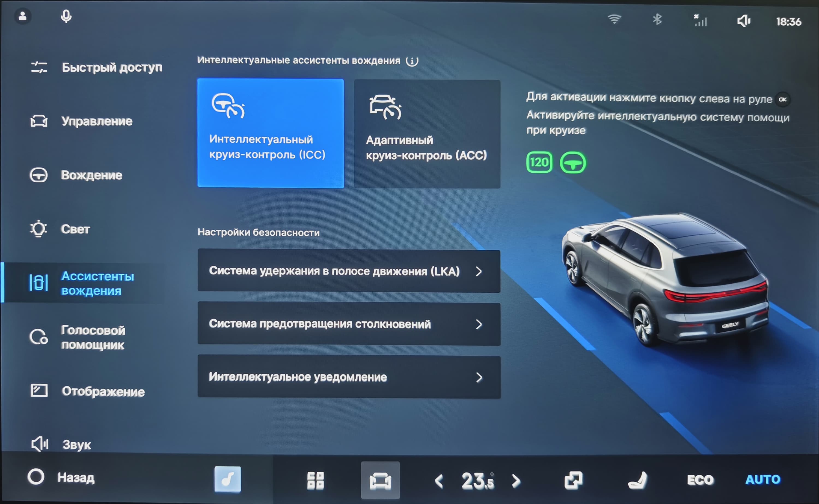Open the apps grid icon
This screenshot has height=504, width=819.
[315, 480]
